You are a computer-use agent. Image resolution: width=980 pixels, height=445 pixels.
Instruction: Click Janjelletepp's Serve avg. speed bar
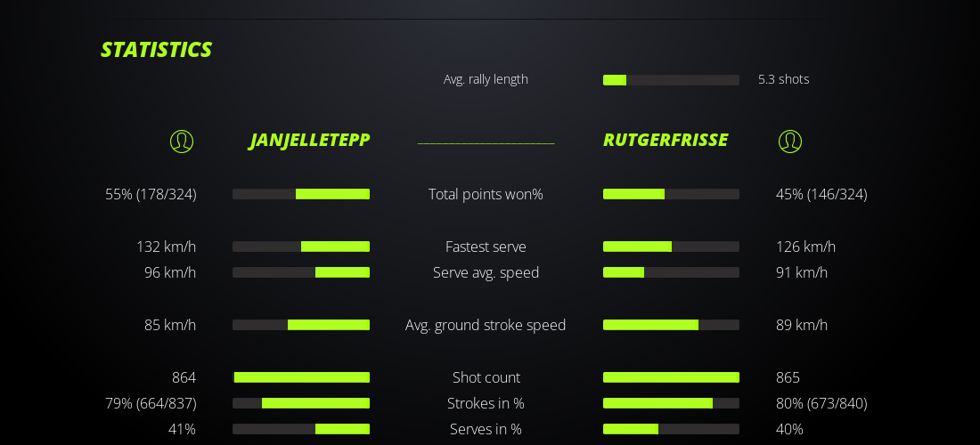pyautogui.click(x=301, y=272)
